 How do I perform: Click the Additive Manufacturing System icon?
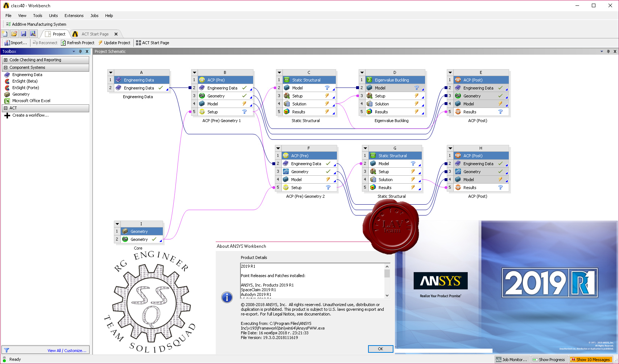tap(8, 24)
